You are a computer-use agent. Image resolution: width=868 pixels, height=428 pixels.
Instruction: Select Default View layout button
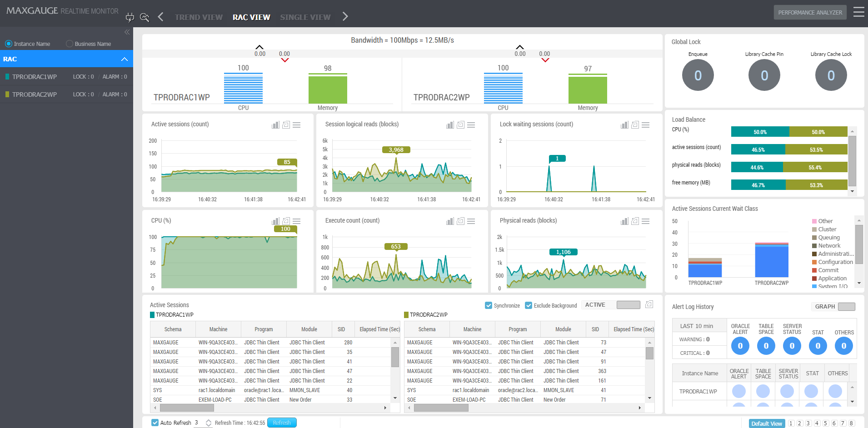[x=767, y=423]
